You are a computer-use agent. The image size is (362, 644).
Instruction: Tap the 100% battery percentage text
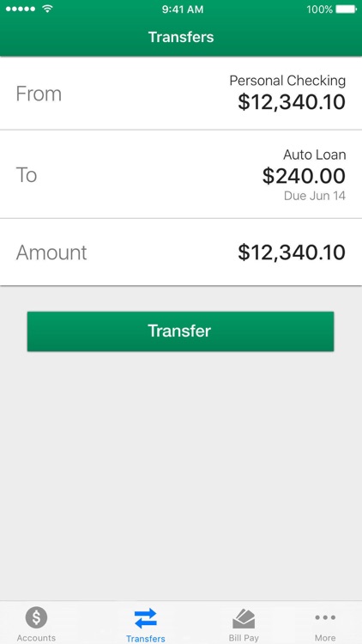click(x=319, y=9)
